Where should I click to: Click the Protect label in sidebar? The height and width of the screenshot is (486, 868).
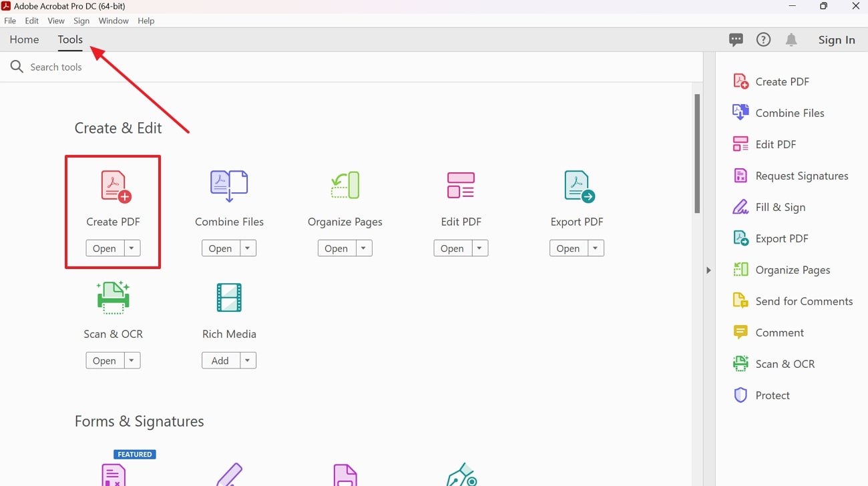[x=773, y=395]
